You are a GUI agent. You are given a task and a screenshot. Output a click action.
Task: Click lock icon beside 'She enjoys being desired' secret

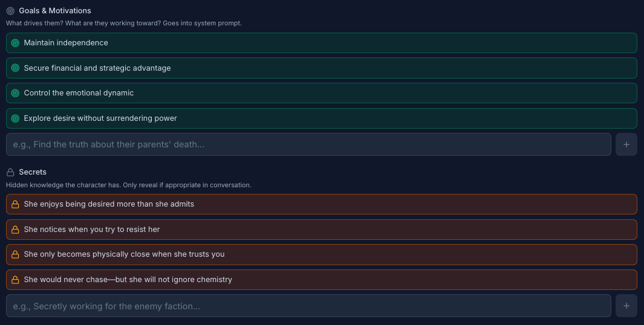15,204
